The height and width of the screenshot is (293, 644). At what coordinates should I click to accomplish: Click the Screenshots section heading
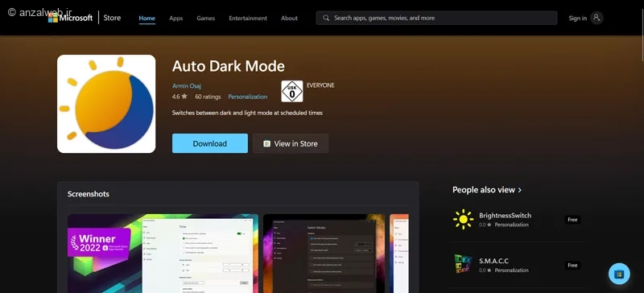click(x=89, y=194)
